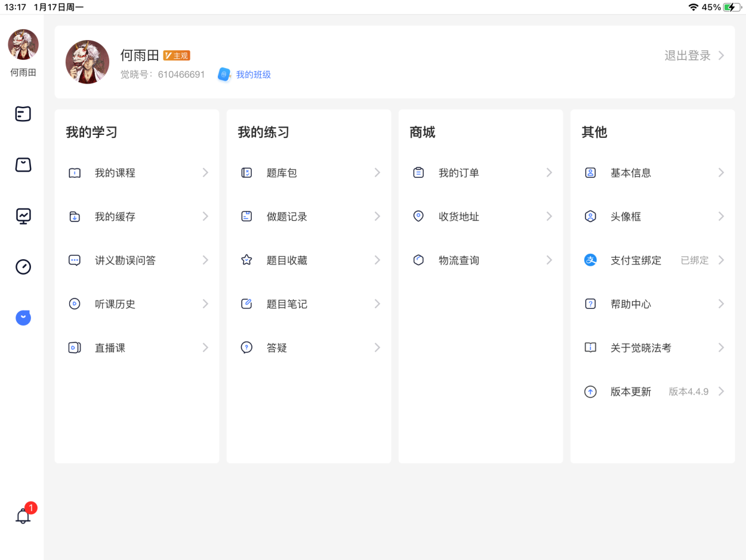Tap the Wi-Fi icon in the status bar
This screenshot has height=560, width=746.
click(693, 7)
